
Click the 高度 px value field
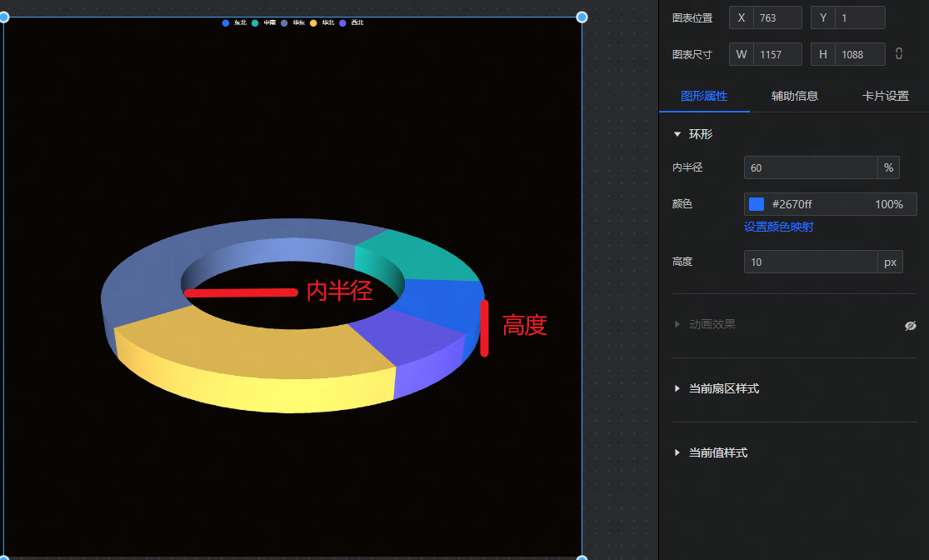coord(810,262)
